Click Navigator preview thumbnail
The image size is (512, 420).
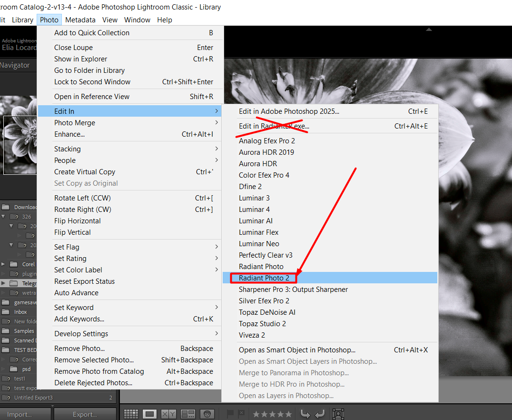pyautogui.click(x=18, y=135)
